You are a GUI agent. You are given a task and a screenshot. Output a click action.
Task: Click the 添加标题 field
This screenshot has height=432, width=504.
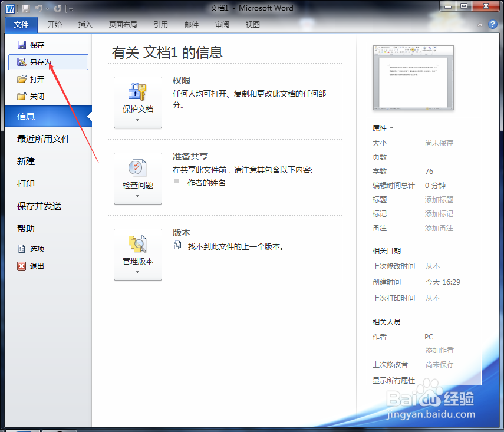tap(439, 200)
